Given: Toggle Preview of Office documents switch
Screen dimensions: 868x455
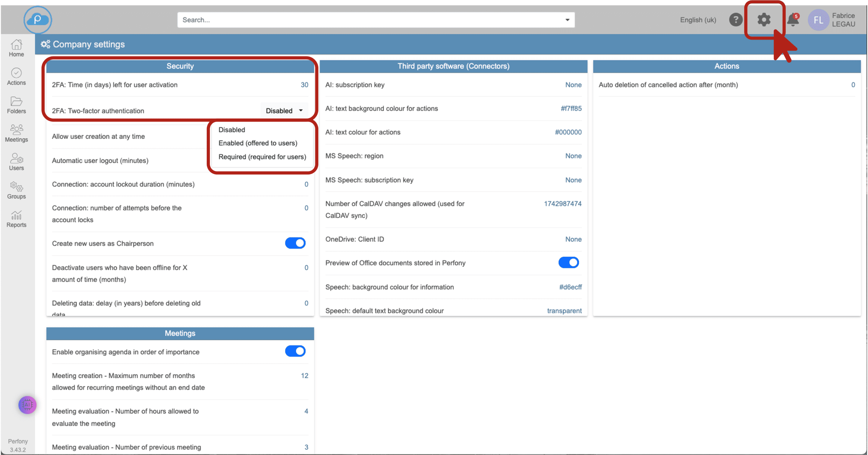Looking at the screenshot, I should coord(568,262).
